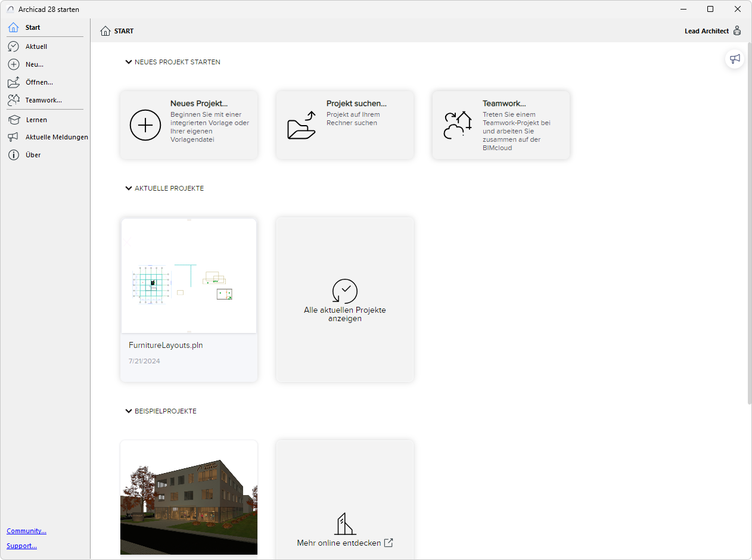Click the Neu... plus circle icon in the sidebar
Screen dimensions: 752x560
pyautogui.click(x=13, y=64)
